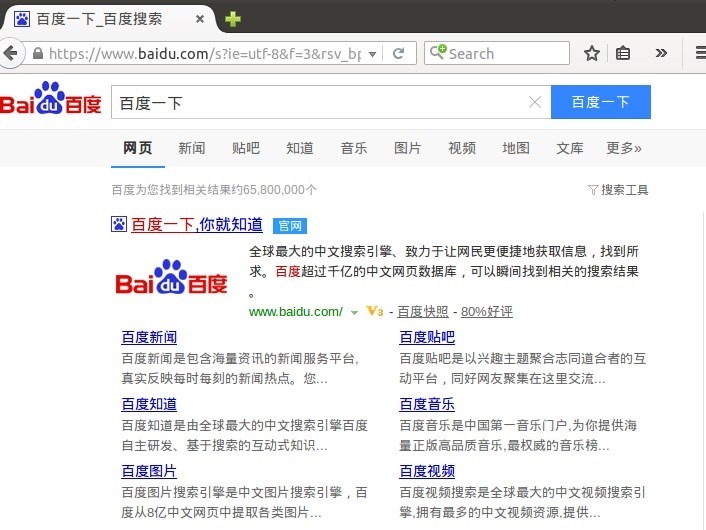Image resolution: width=706 pixels, height=530 pixels.
Task: Expand the toolbar overflow chevron
Action: point(661,53)
